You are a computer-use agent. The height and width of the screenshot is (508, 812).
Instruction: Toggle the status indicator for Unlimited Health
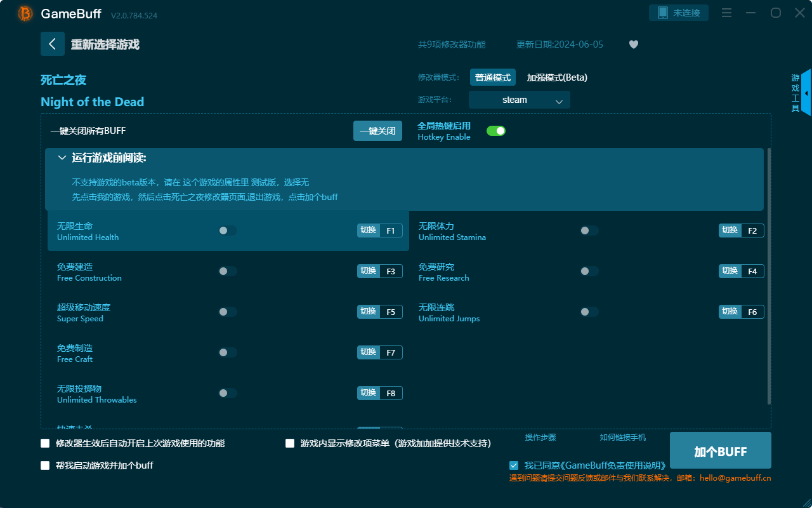pyautogui.click(x=227, y=231)
